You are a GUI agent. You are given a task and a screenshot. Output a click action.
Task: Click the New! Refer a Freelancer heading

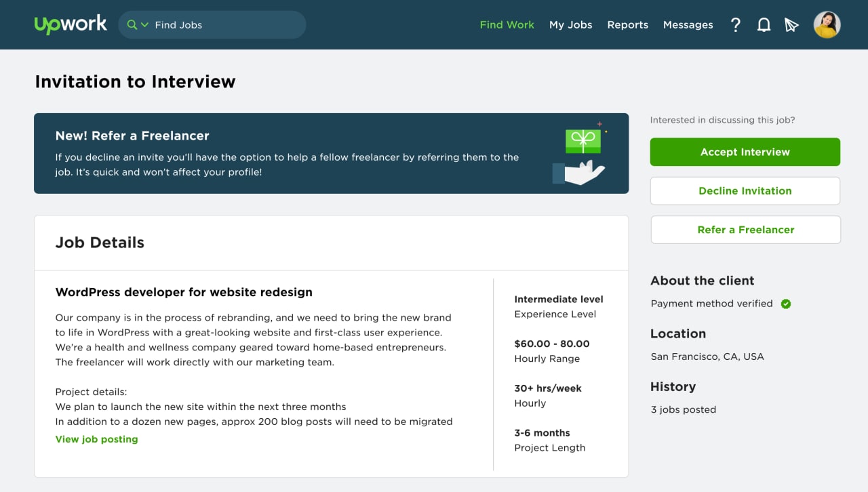pos(132,136)
